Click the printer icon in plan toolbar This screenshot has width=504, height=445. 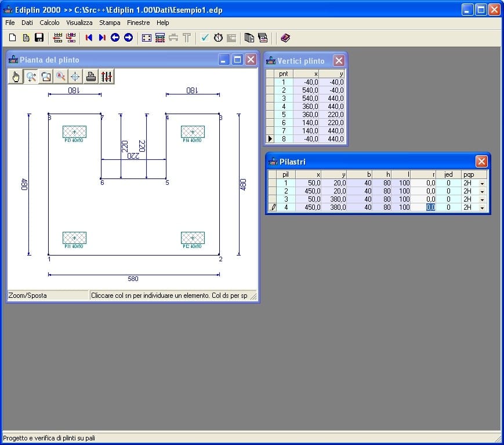point(91,76)
